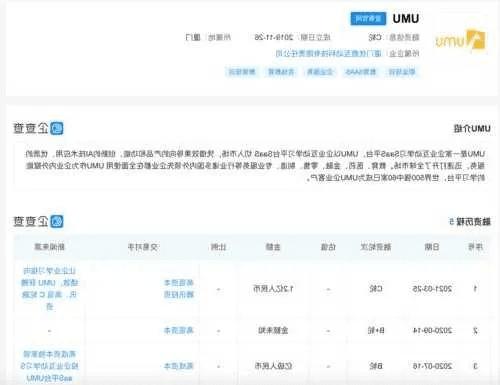Click the date cell 2020-09-14
The height and width of the screenshot is (385, 500).
pos(432,331)
